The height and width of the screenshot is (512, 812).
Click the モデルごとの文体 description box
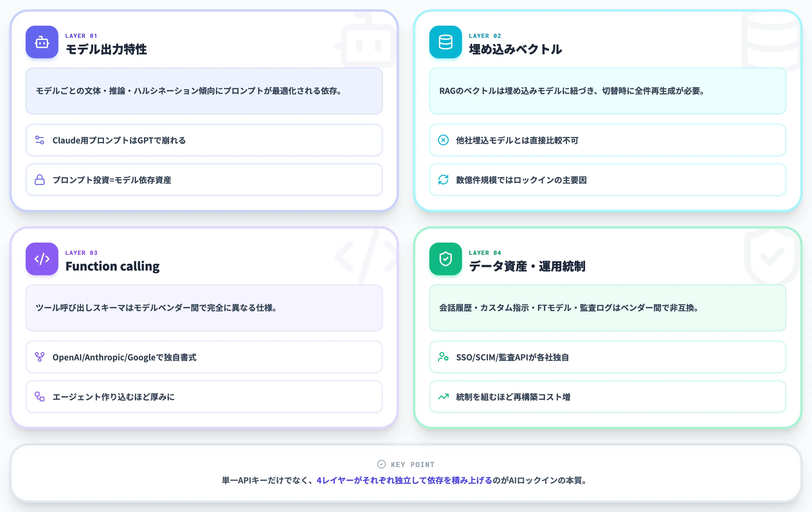coord(204,91)
